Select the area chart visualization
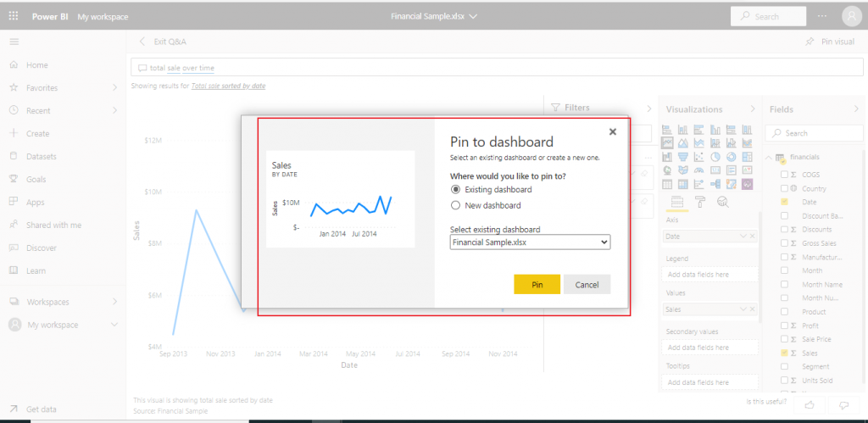This screenshot has width=868, height=423. coord(683,143)
